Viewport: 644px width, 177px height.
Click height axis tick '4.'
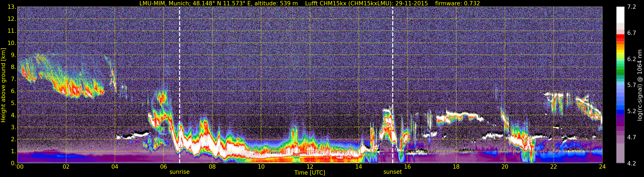tap(13, 115)
